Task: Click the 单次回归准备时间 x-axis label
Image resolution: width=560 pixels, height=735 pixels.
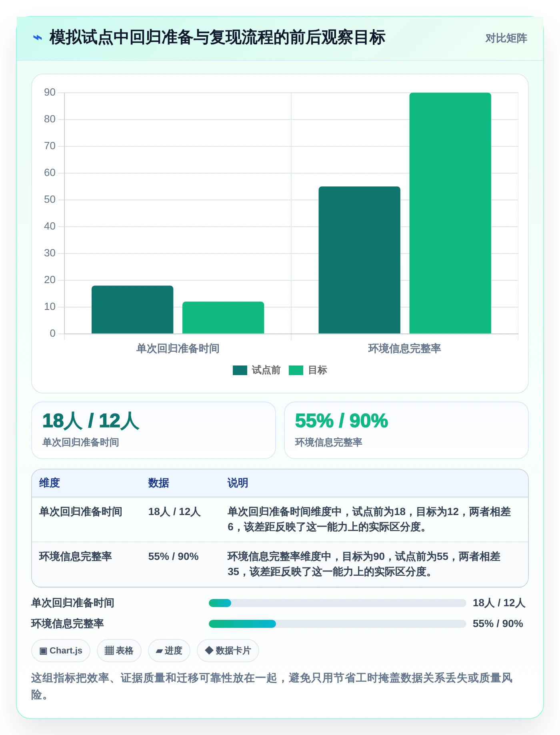Action: pos(178,349)
